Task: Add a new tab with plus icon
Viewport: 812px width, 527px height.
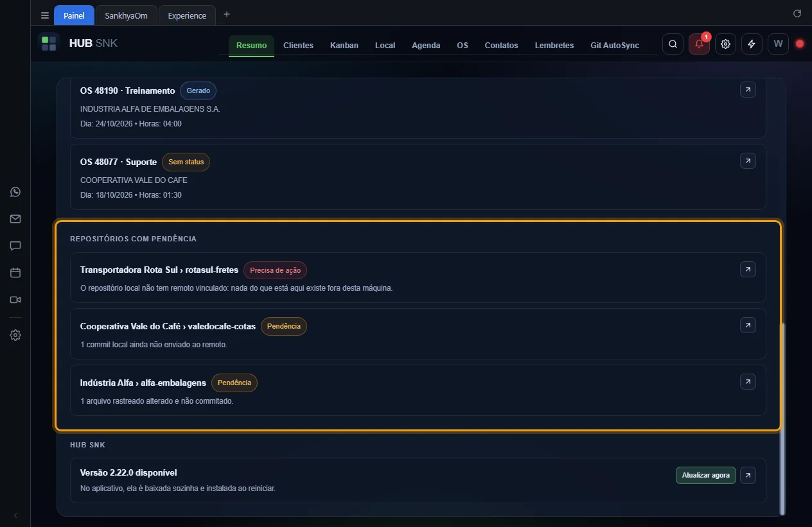Action: 226,15
